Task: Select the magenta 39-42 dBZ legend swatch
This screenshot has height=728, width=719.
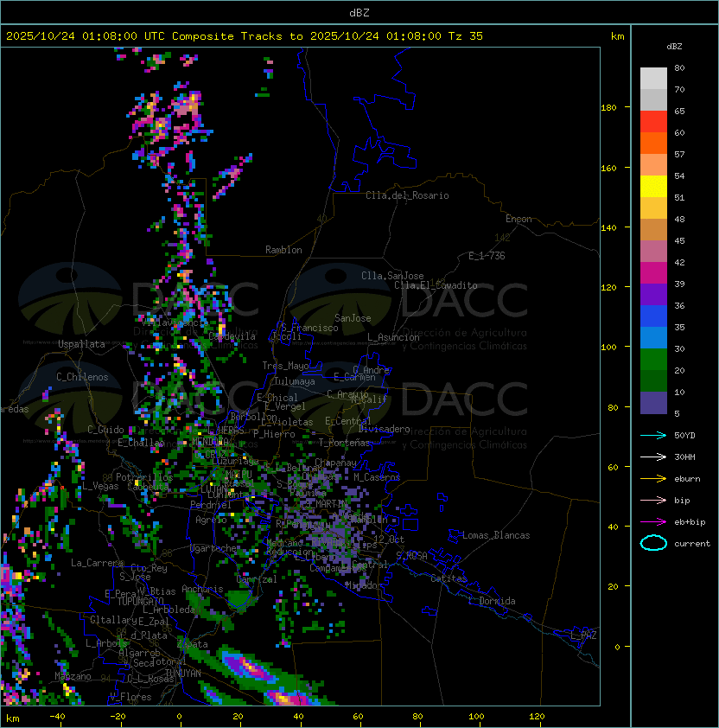Action: [x=653, y=273]
